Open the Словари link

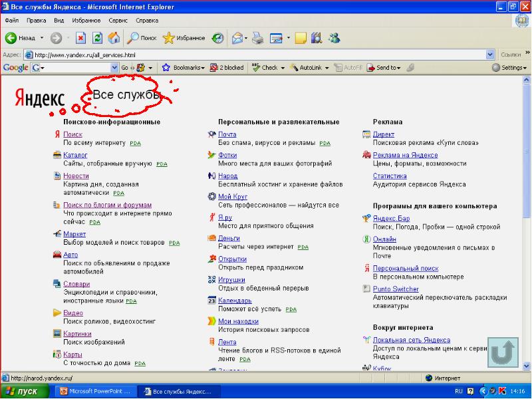(x=76, y=284)
